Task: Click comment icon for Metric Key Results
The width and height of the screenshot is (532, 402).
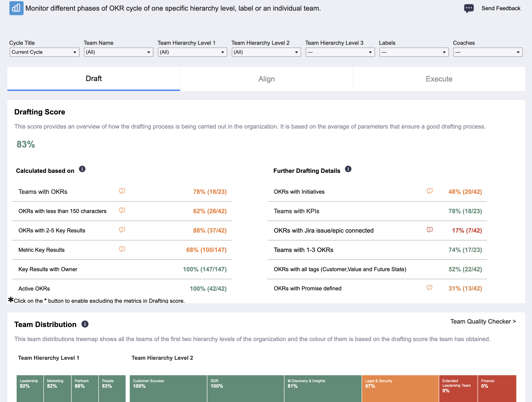Action: [x=122, y=249]
